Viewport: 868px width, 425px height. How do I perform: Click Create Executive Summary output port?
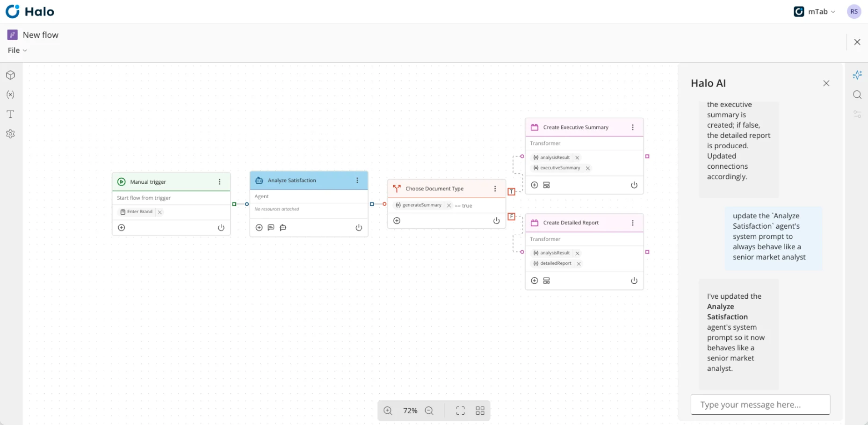(x=647, y=157)
